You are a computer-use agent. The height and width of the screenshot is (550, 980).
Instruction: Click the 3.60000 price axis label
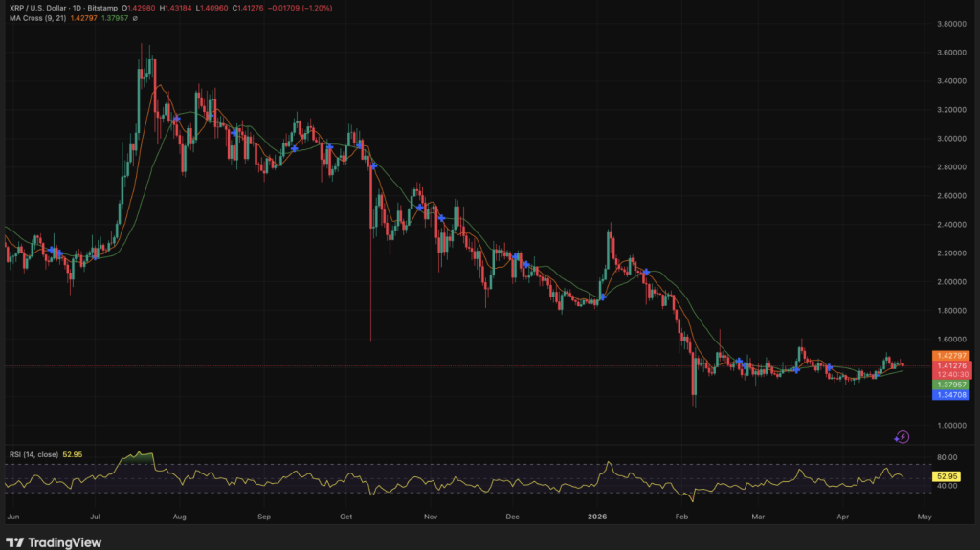(951, 53)
